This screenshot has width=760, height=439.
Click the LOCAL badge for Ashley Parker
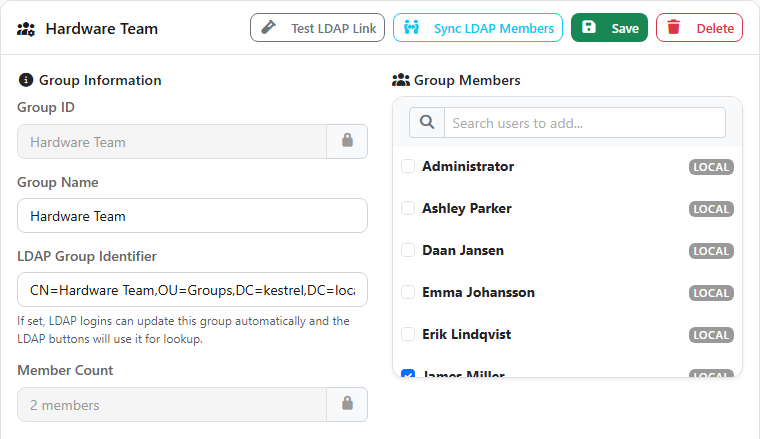[x=711, y=209]
